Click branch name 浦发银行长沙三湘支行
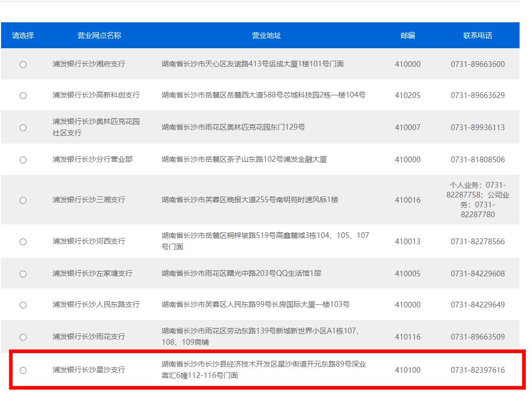This screenshot has height=394, width=532. 89,200
